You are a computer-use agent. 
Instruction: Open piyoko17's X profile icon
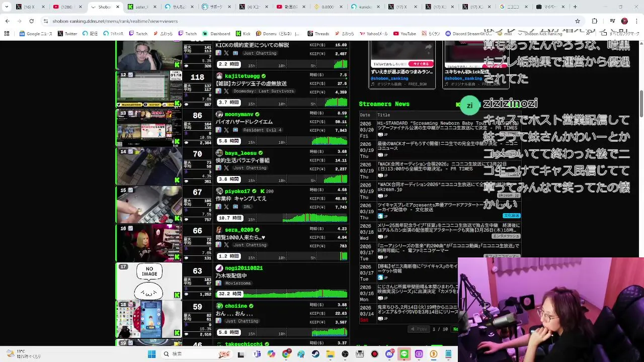(x=226, y=207)
